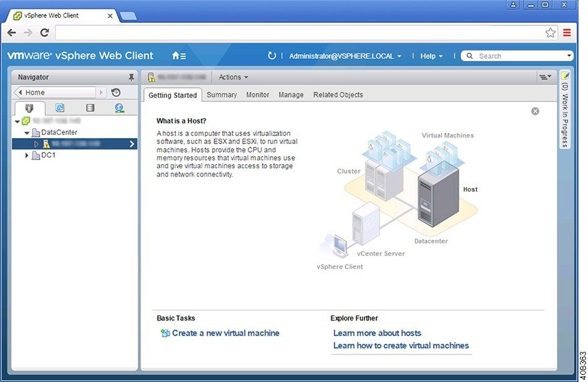Click the browser back arrow
588x382 pixels.
tap(11, 33)
